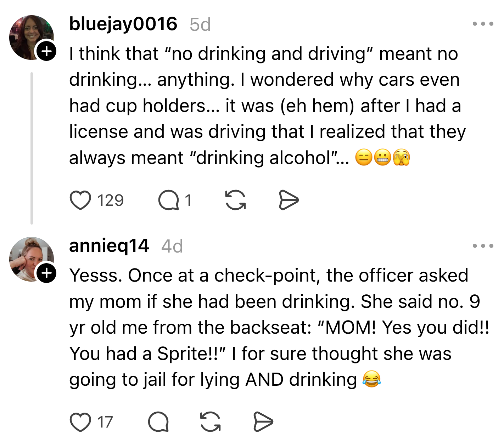Follow annieq14 using the plus badge
The height and width of the screenshot is (447, 504).
(x=46, y=273)
